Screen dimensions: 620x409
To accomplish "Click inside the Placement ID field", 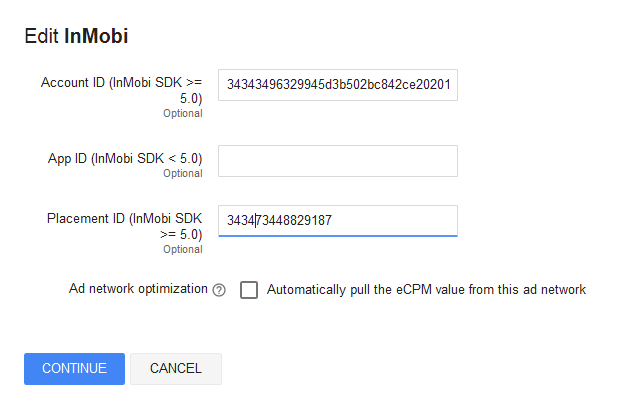I will click(x=337, y=221).
